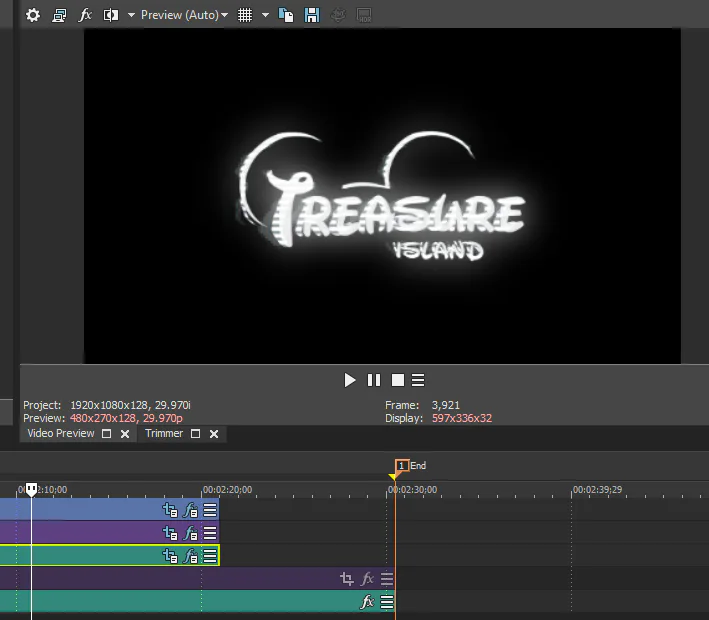Open transport hamburger menu beside Stop
The height and width of the screenshot is (620, 709).
click(418, 380)
